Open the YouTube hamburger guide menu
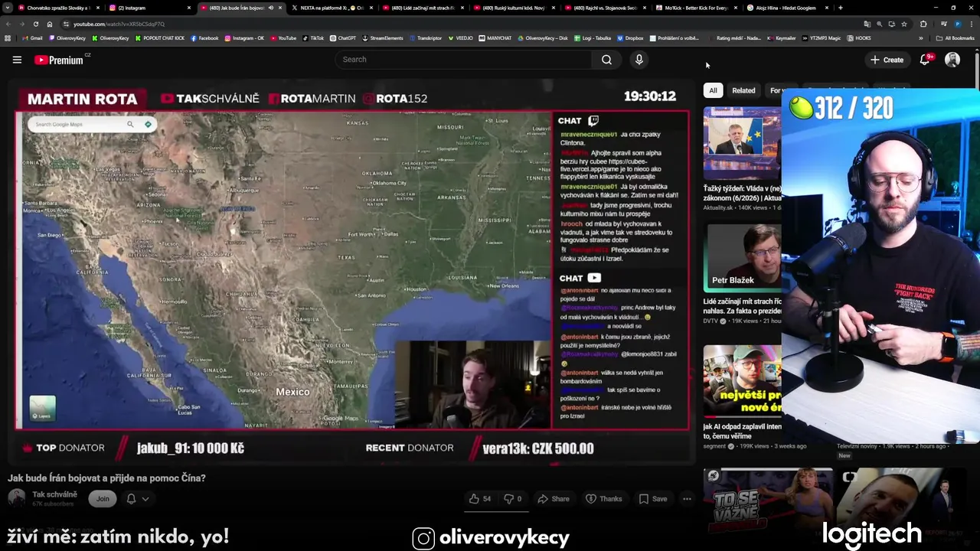Image resolution: width=980 pixels, height=551 pixels. 17,60
